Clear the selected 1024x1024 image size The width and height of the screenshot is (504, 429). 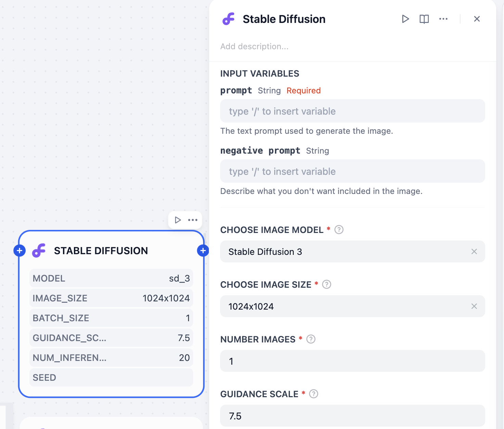[474, 307]
